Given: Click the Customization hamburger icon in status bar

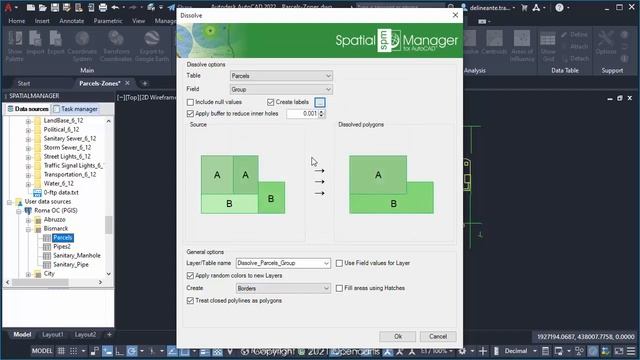Looking at the screenshot, I should pos(631,351).
